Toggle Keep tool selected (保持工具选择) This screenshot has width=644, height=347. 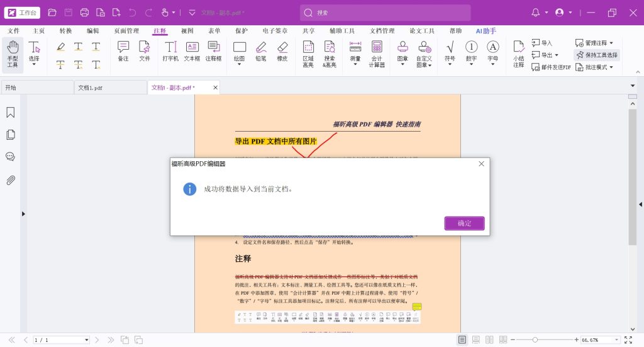click(x=597, y=55)
